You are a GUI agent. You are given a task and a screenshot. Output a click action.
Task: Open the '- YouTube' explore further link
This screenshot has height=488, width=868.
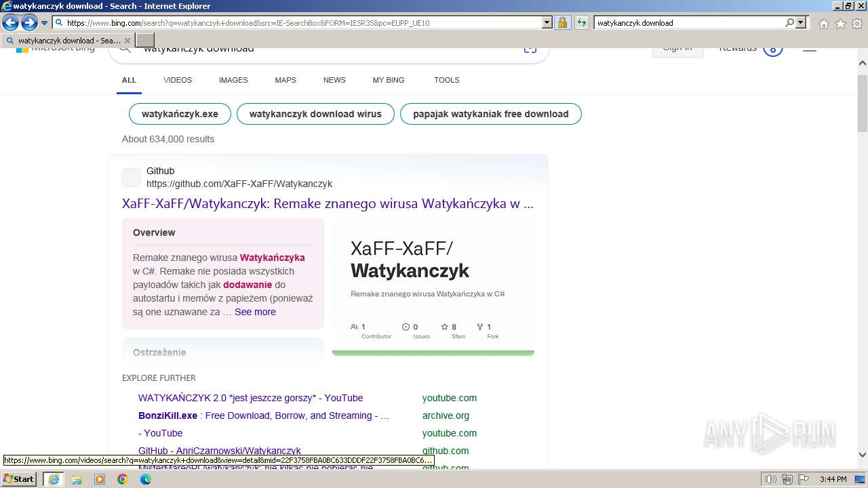pos(161,433)
